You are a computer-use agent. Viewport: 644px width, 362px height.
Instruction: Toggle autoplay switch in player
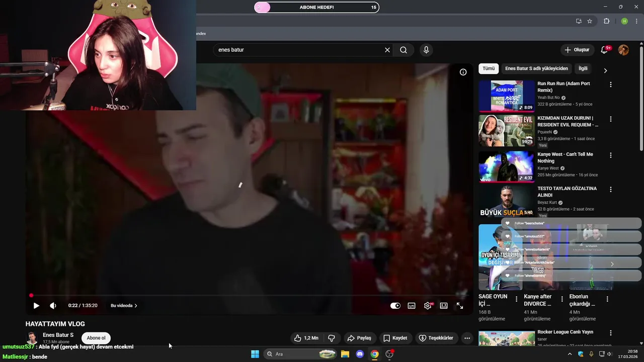tap(395, 306)
